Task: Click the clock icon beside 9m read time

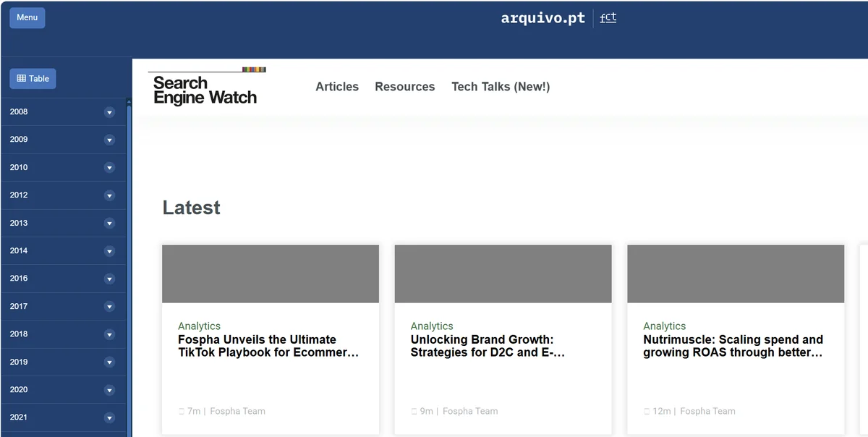Action: coord(414,412)
